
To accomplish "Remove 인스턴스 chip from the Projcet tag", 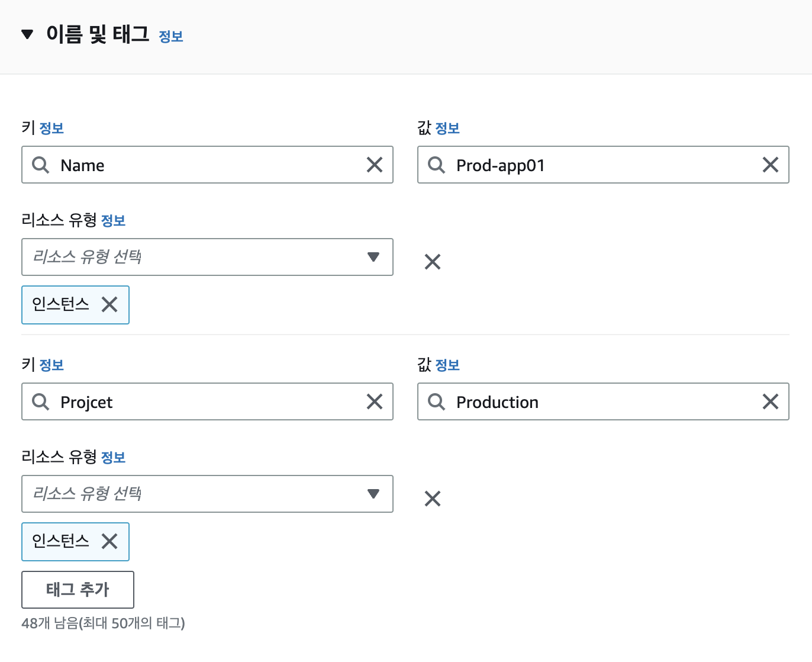I will pyautogui.click(x=109, y=541).
